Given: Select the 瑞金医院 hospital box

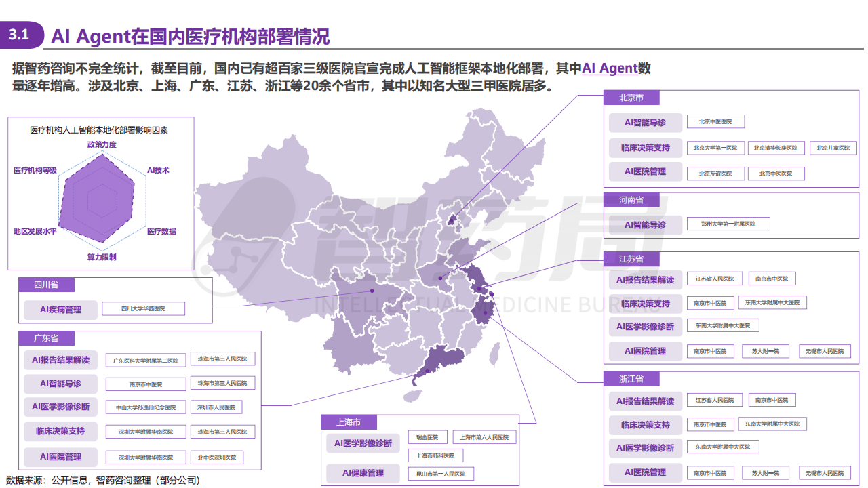Looking at the screenshot, I should (x=427, y=437).
